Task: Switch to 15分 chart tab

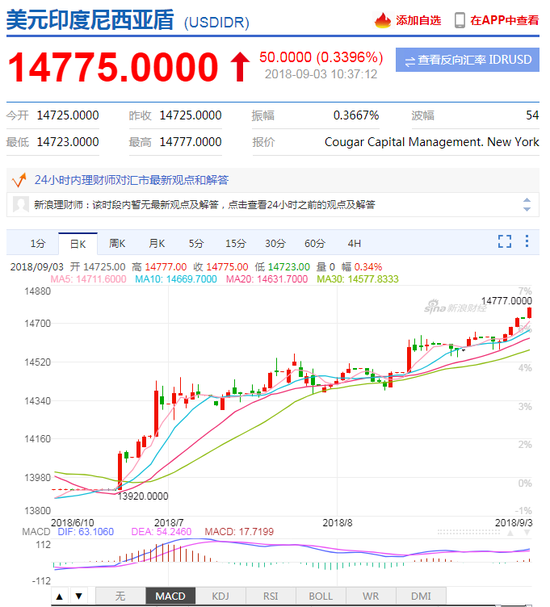Action: coord(236,243)
